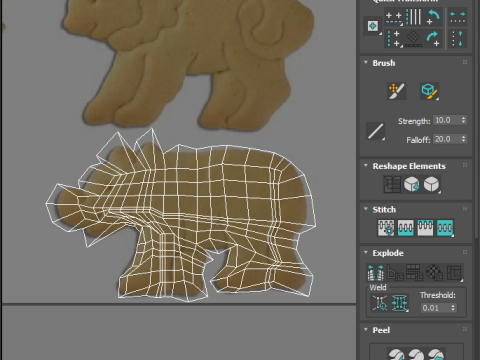Select the Paint Move brush tool
480x360 pixels.
tap(396, 91)
